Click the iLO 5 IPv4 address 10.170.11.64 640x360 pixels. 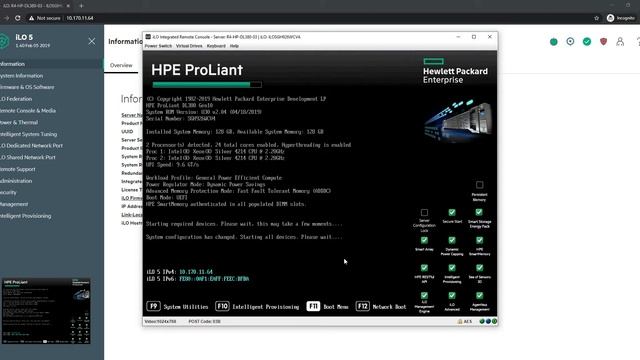pyautogui.click(x=196, y=272)
